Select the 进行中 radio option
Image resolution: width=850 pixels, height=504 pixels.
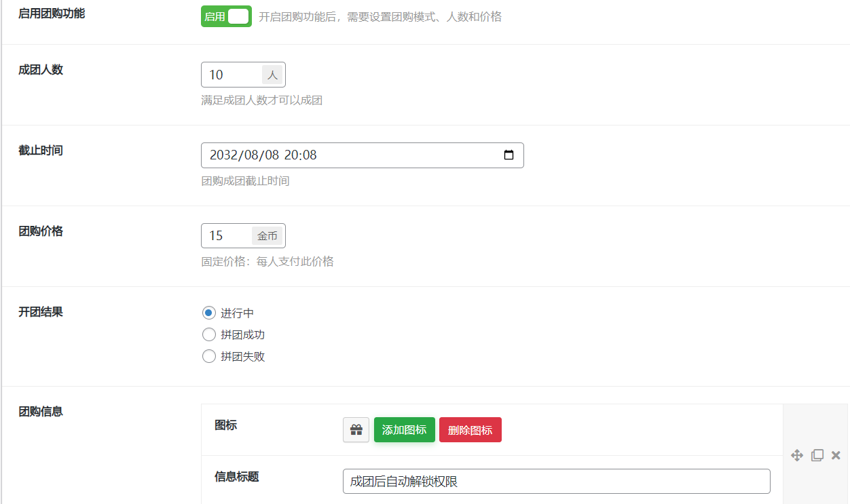[209, 313]
